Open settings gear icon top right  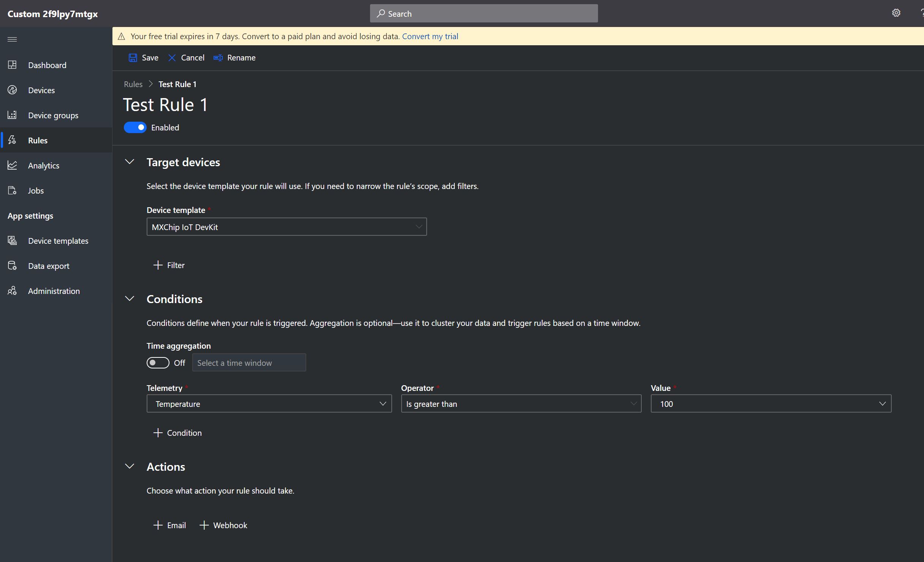[896, 13]
